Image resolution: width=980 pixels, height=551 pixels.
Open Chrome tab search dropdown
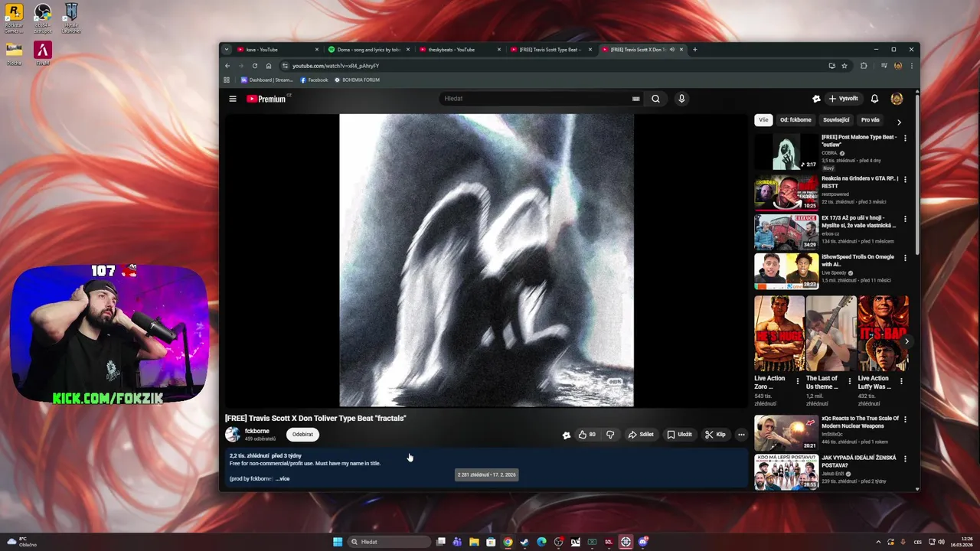[x=227, y=50]
